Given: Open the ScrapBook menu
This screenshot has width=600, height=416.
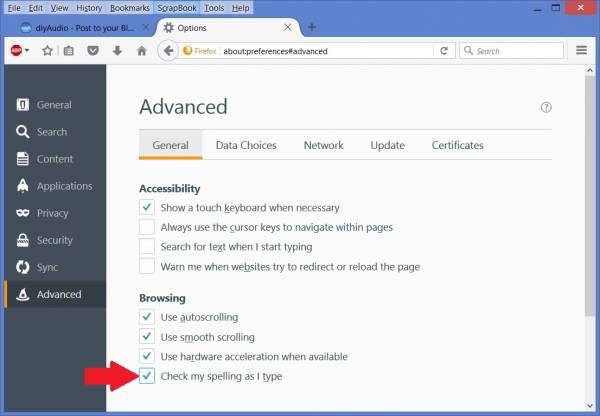Looking at the screenshot, I should (177, 8).
